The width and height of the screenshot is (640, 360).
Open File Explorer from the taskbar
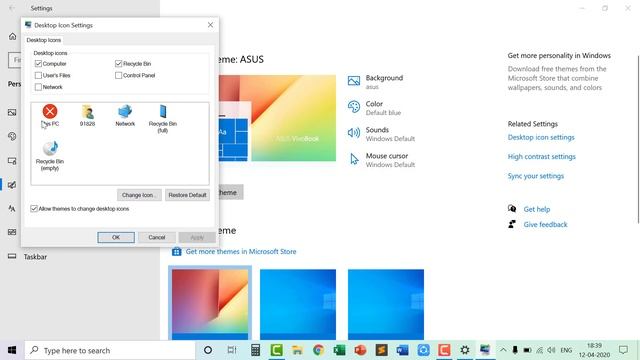coord(297,350)
